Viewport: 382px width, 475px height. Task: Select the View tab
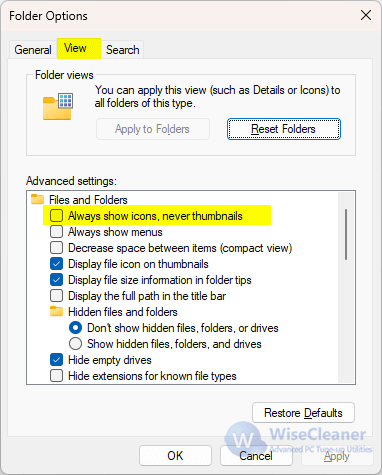[x=79, y=49]
